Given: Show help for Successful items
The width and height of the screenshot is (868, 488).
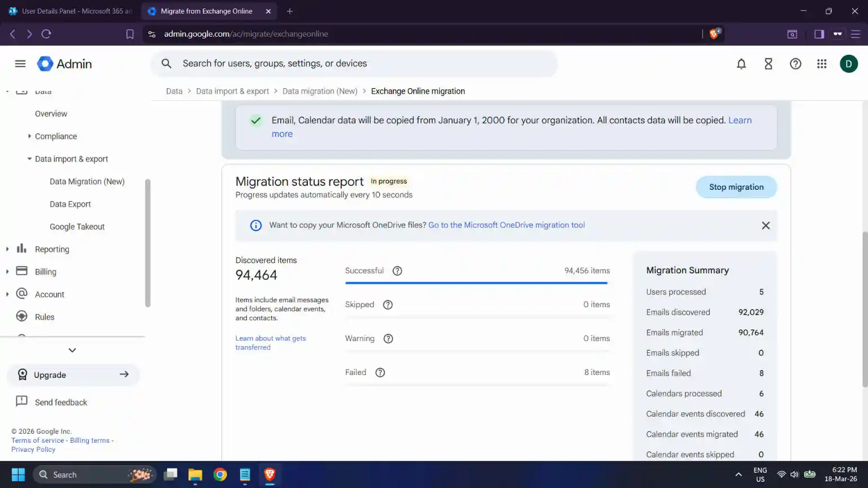Looking at the screenshot, I should [397, 271].
